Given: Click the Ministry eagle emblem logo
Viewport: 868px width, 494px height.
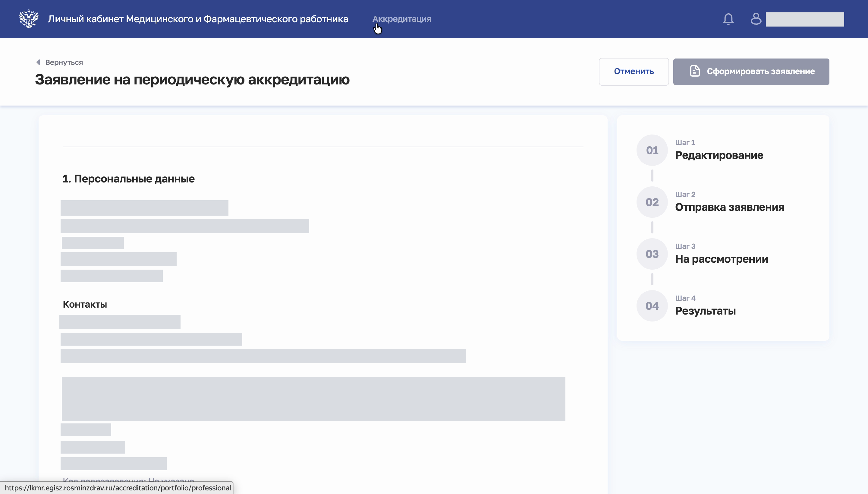Looking at the screenshot, I should 29,19.
